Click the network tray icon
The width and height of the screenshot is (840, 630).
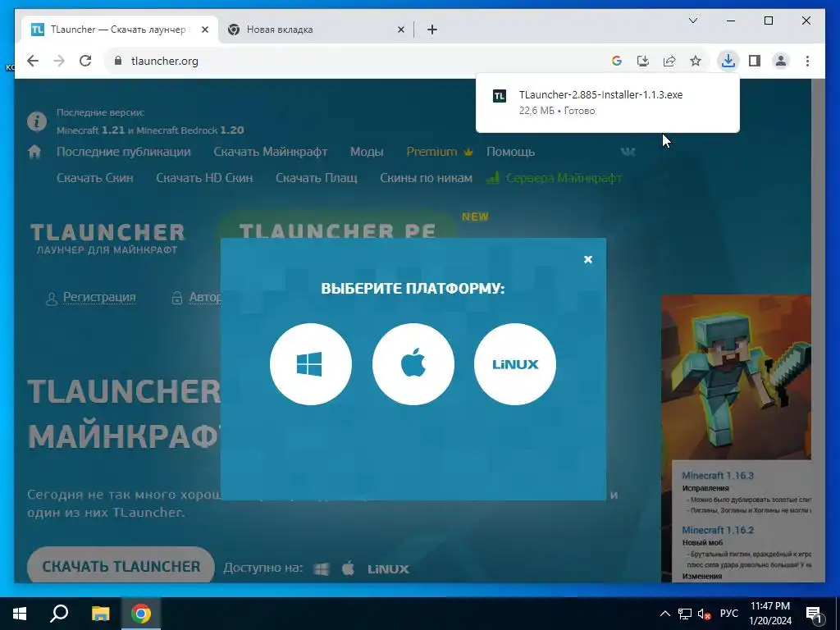[684, 614]
